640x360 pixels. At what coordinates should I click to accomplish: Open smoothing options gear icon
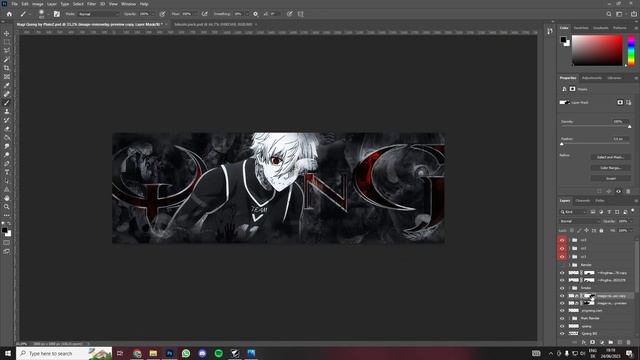pos(256,14)
